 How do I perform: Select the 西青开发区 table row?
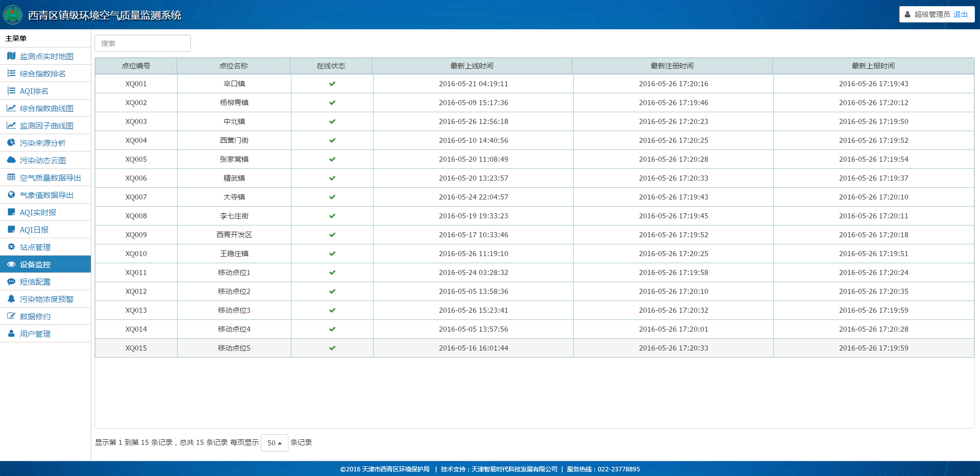coord(234,235)
